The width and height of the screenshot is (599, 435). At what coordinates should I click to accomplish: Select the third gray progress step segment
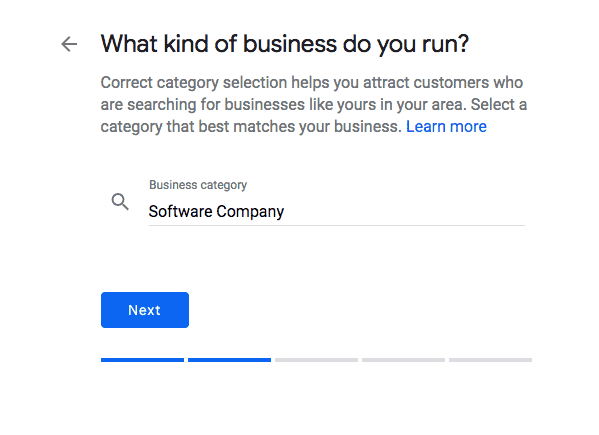[316, 360]
